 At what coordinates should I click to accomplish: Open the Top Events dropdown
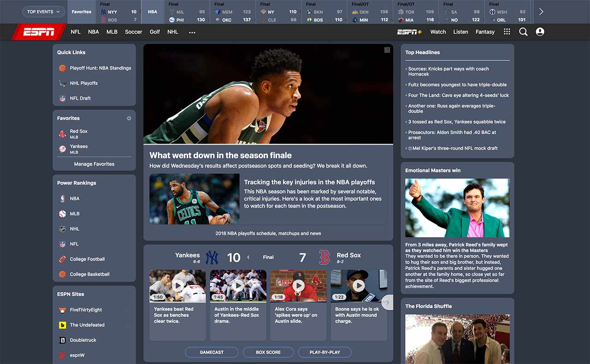[44, 12]
